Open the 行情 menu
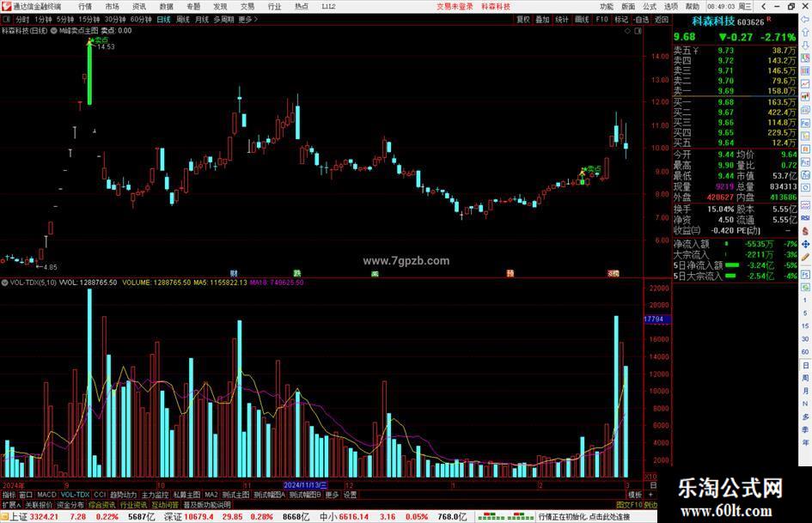 pyautogui.click(x=85, y=7)
